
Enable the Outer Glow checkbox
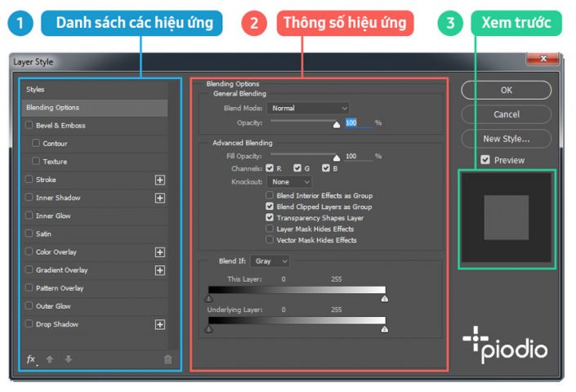(x=29, y=305)
